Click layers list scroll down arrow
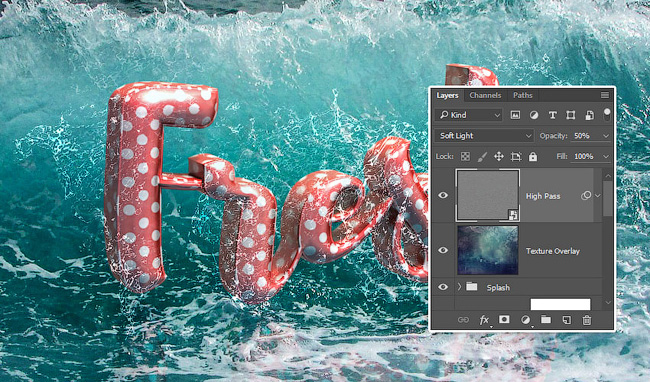The height and width of the screenshot is (382, 650). pyautogui.click(x=608, y=302)
